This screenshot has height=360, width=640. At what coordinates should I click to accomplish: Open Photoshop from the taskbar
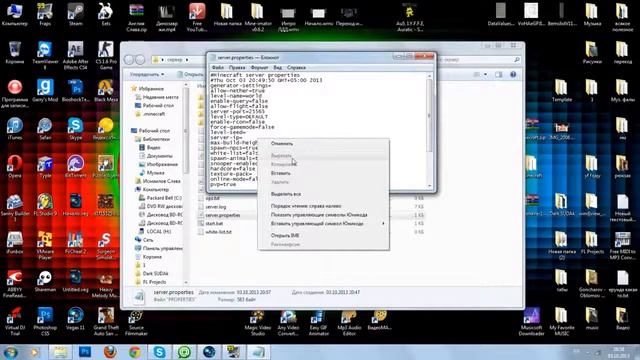(x=85, y=352)
